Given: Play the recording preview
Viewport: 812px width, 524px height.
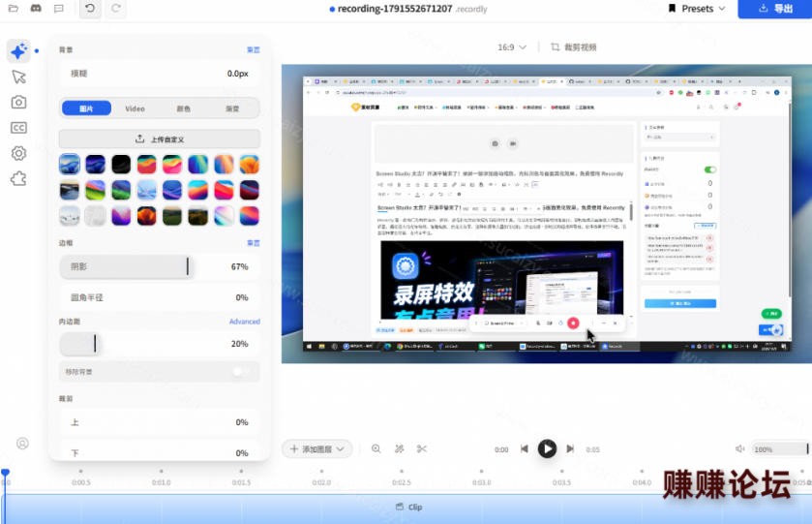Looking at the screenshot, I should (547, 448).
